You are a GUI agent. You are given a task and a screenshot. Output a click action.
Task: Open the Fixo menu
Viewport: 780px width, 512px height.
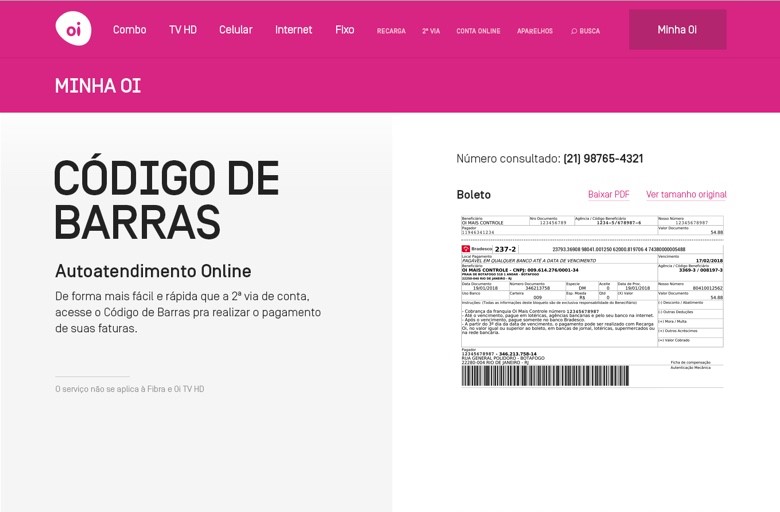point(345,30)
